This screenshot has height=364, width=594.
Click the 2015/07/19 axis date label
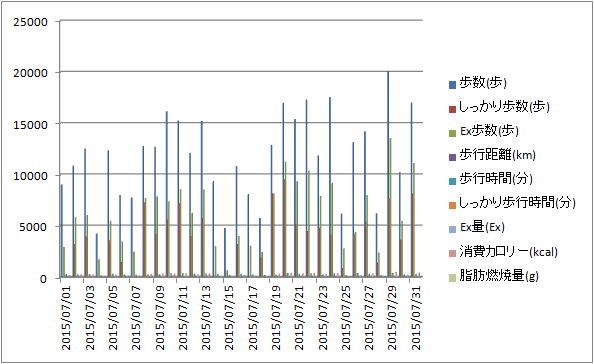tap(276, 317)
